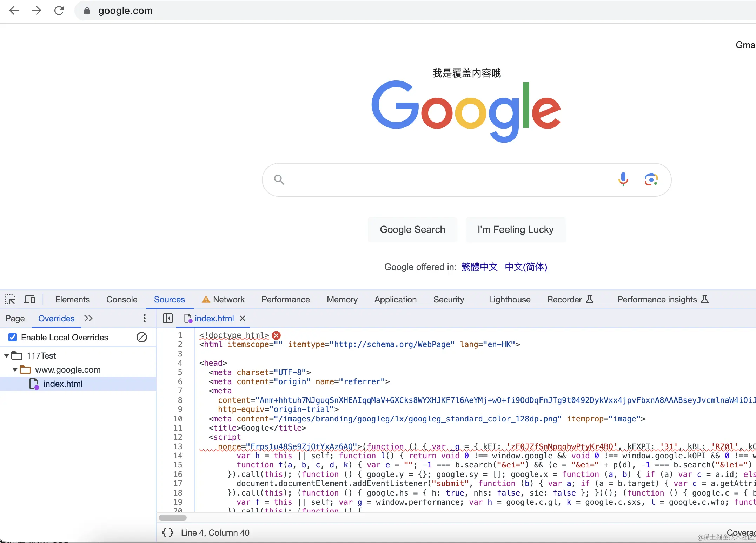Click the horizontal scrollbar in code editor
The image size is (756, 543).
[x=173, y=517]
